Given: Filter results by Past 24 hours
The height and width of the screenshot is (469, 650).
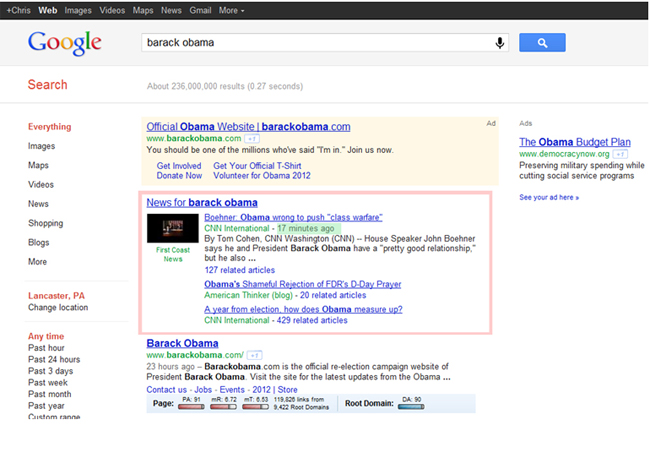Looking at the screenshot, I should tap(54, 360).
